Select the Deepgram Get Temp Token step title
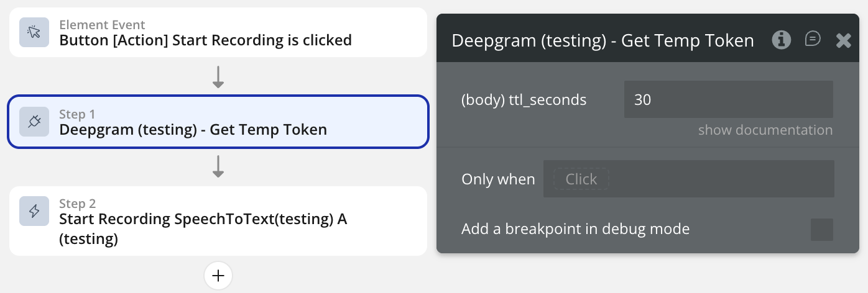Viewport: 868px width, 293px height. 193,130
